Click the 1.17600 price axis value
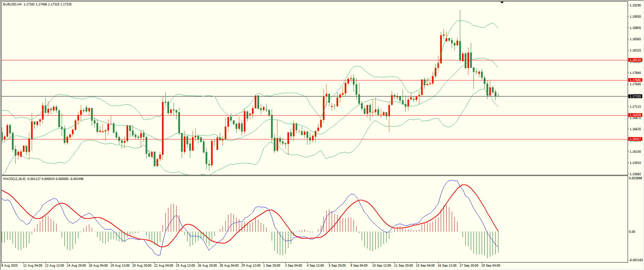 [635, 84]
